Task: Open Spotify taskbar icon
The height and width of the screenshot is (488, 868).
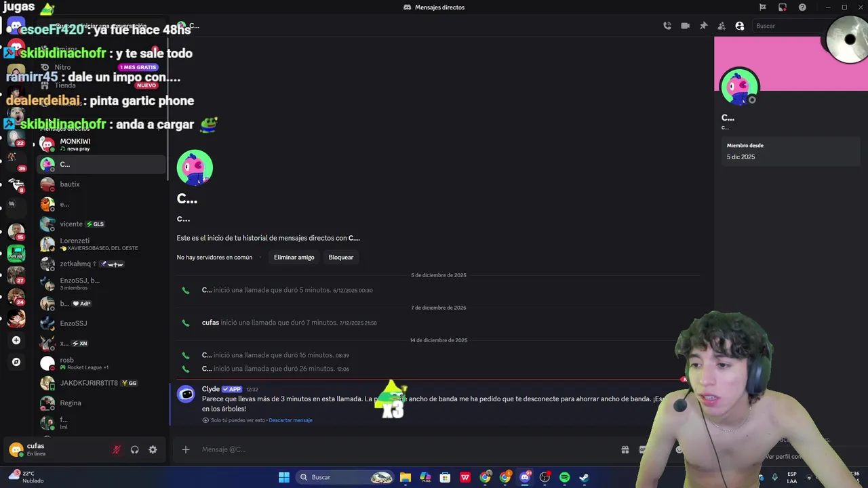Action: 564,477
